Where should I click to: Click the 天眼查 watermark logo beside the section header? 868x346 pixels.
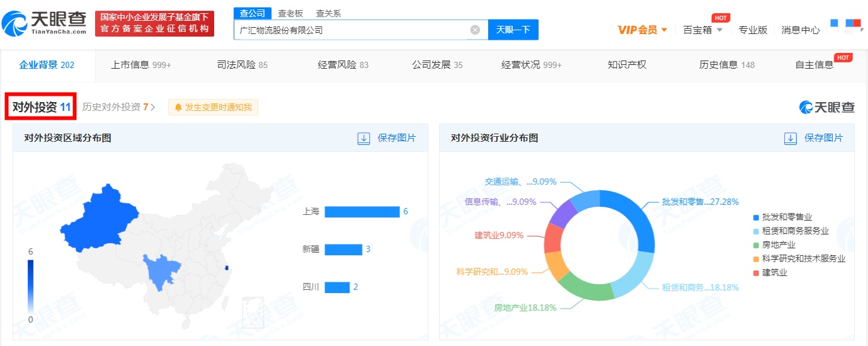pos(827,107)
